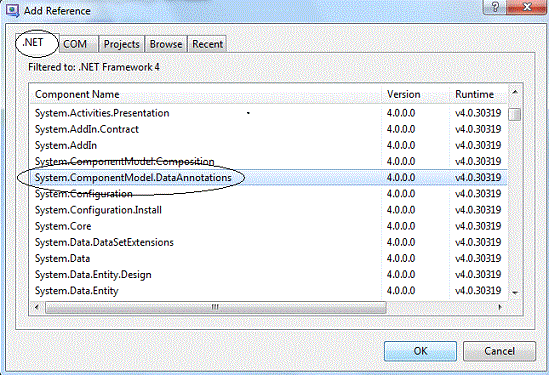Select System.AddIn.Contract component
This screenshot has width=549, height=375.
[x=269, y=129]
